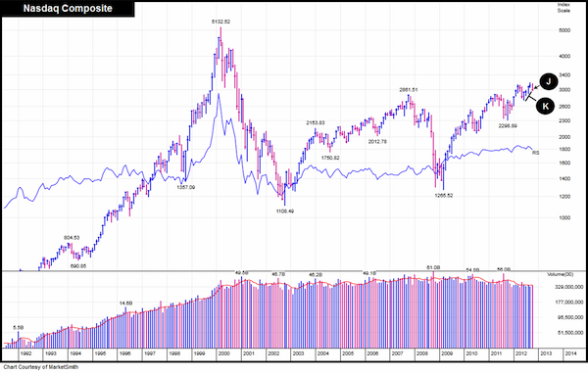Select the 2009 year marker
Image resolution: width=588 pixels, height=374 pixels.
[x=447, y=353]
